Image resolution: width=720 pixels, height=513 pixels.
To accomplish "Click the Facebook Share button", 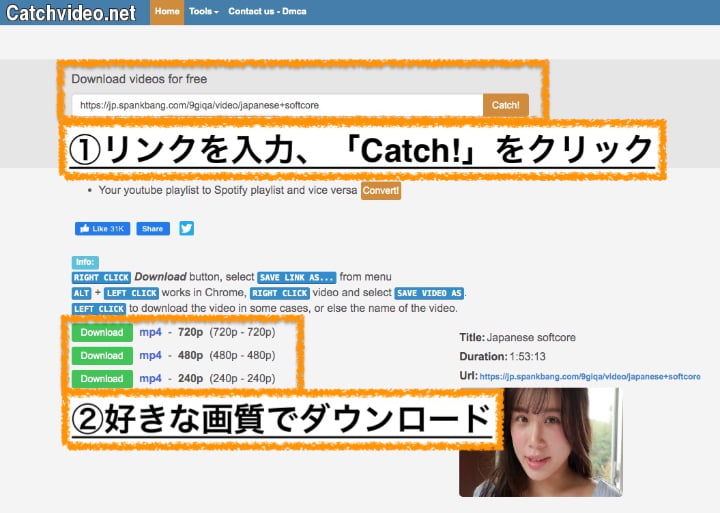I will point(152,228).
